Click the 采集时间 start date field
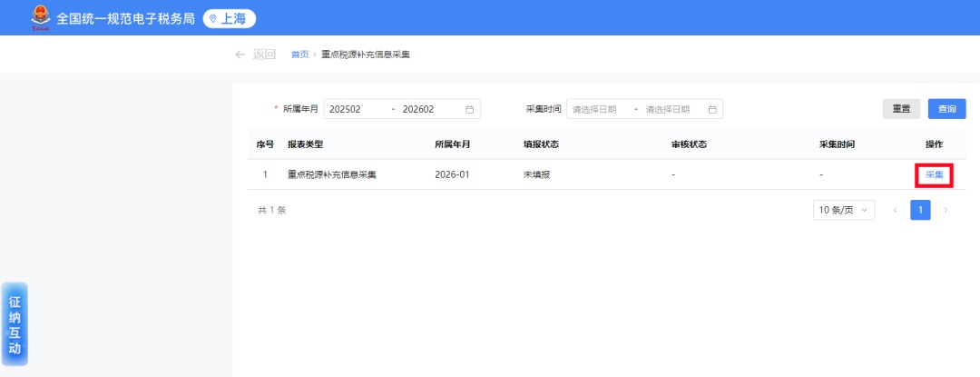The image size is (980, 377). (x=598, y=109)
